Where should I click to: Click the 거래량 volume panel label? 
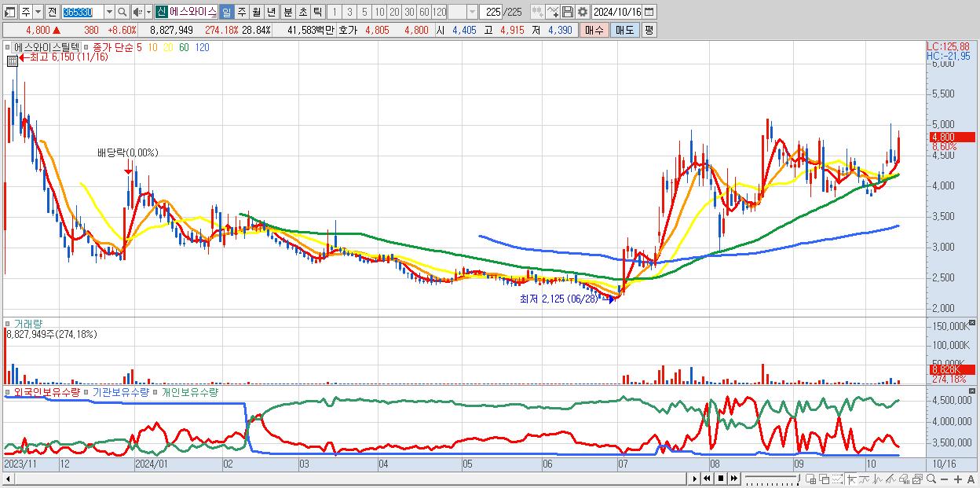27,323
